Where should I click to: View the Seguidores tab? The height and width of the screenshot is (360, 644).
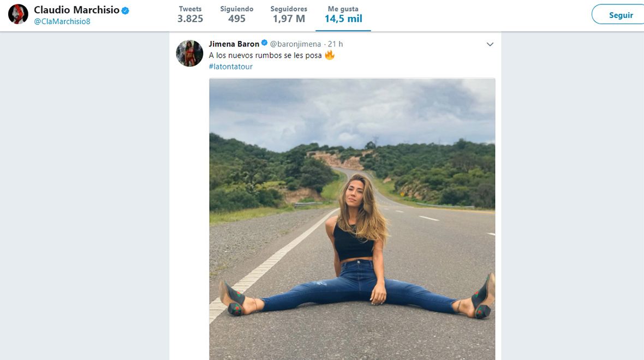289,9
